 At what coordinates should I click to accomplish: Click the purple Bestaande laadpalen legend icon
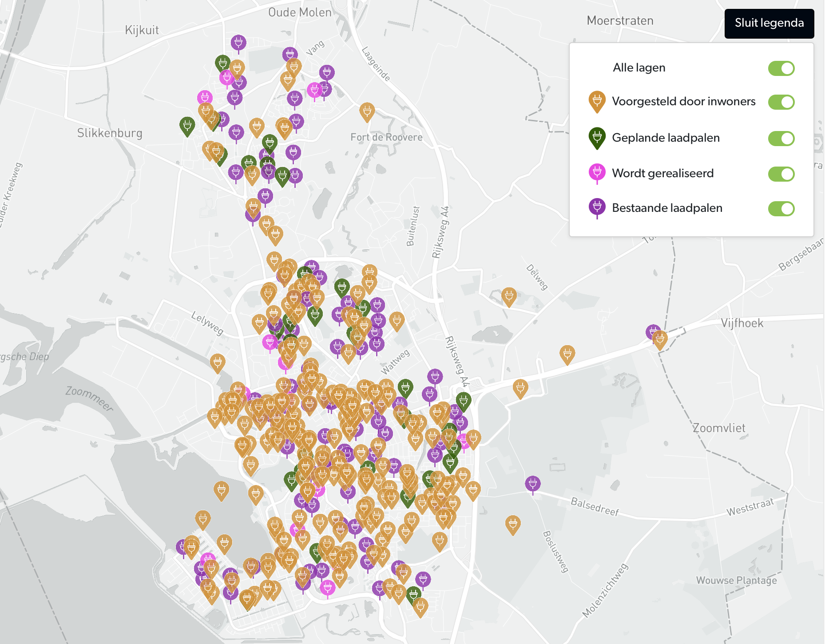point(597,207)
